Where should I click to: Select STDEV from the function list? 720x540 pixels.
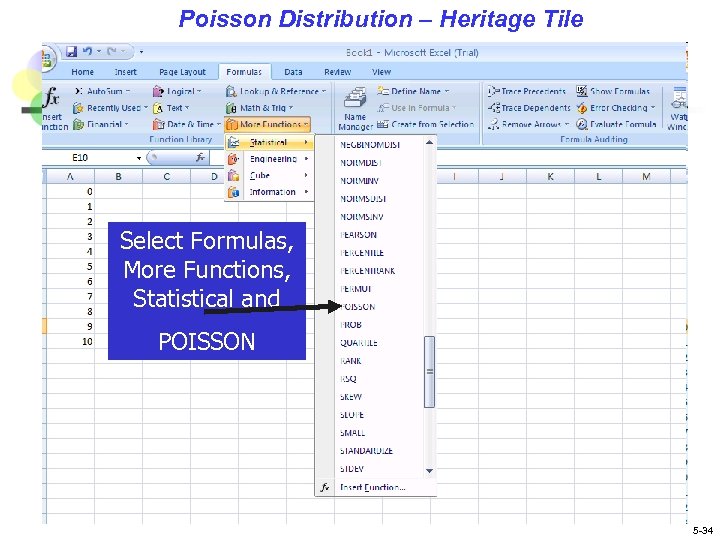coord(352,469)
